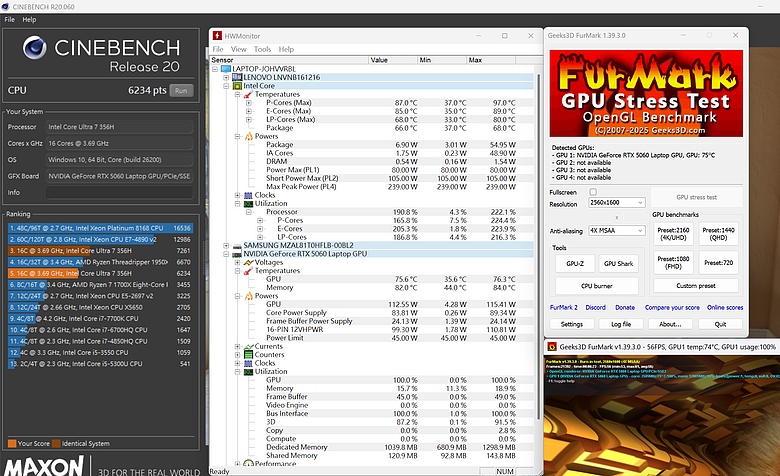
Task: Expand E-Cores (Max) temperature row
Action: tap(249, 111)
